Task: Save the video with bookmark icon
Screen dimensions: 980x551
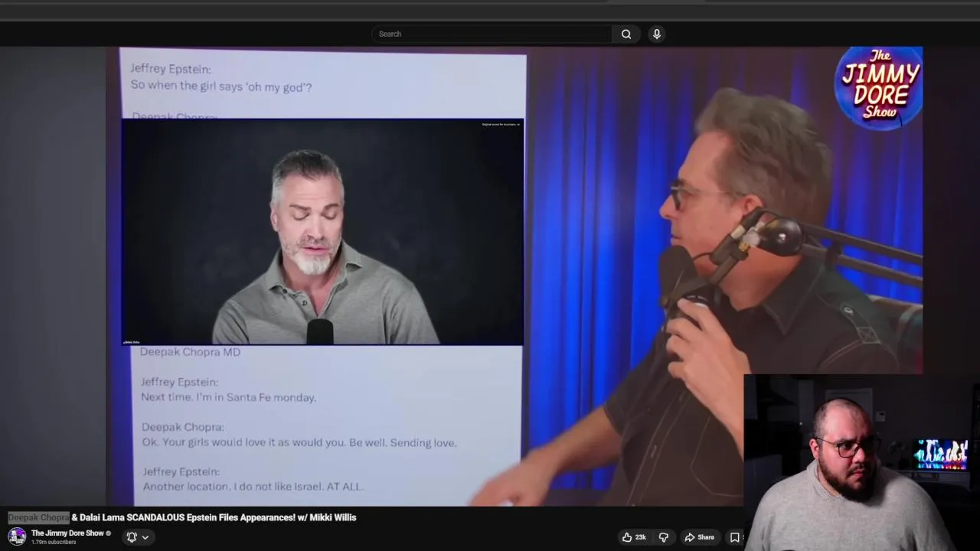Action: tap(734, 537)
